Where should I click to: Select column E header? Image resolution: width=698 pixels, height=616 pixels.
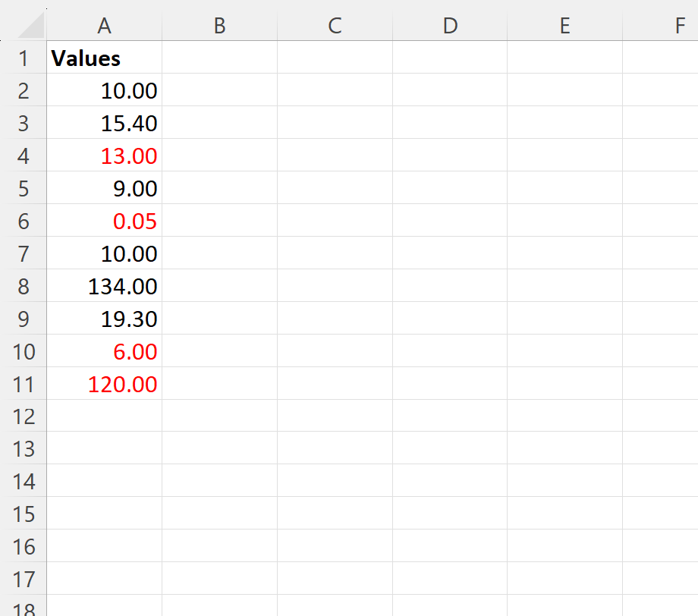[x=565, y=25]
